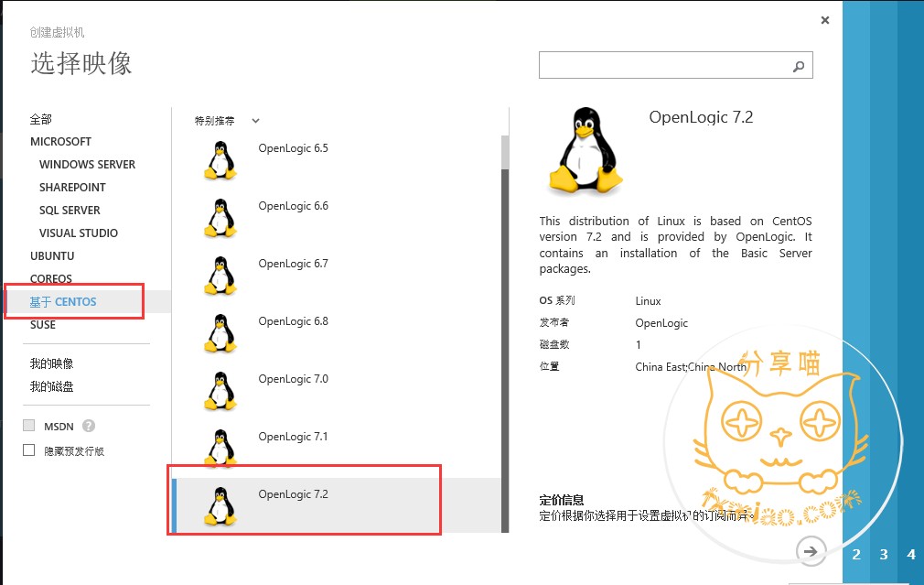Choose the OpenLogic 6.6 image name

(x=294, y=206)
